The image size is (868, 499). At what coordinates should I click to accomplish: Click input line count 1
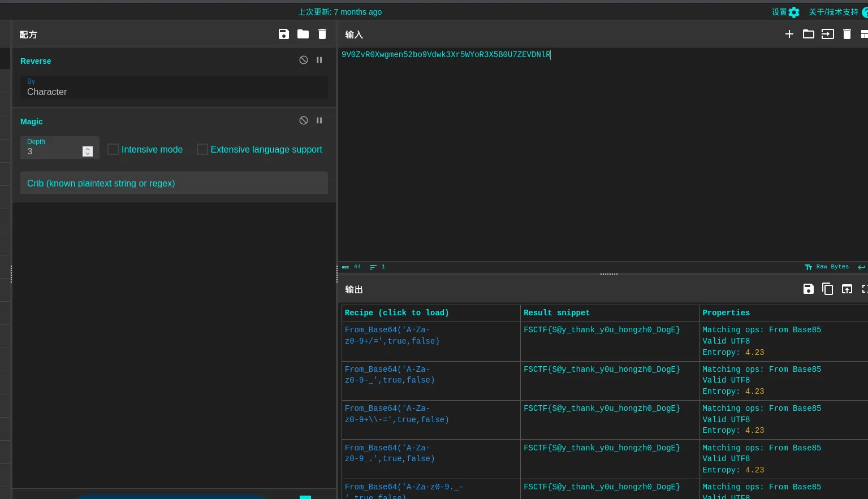pyautogui.click(x=378, y=267)
